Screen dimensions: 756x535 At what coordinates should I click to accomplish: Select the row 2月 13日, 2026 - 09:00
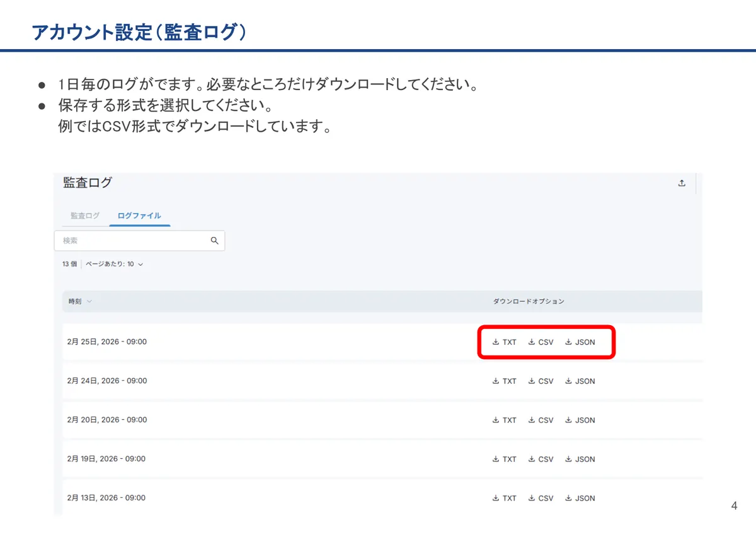coord(382,498)
